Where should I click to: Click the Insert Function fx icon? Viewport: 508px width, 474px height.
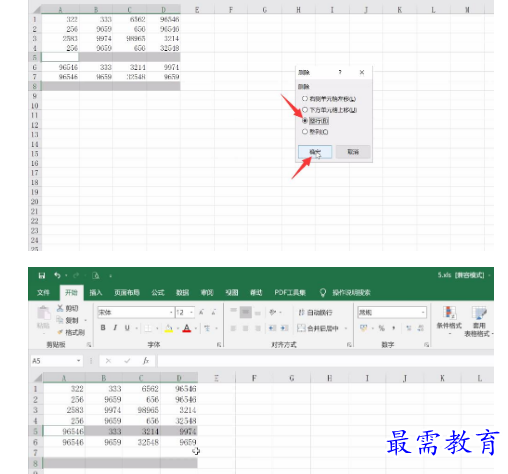[146, 361]
